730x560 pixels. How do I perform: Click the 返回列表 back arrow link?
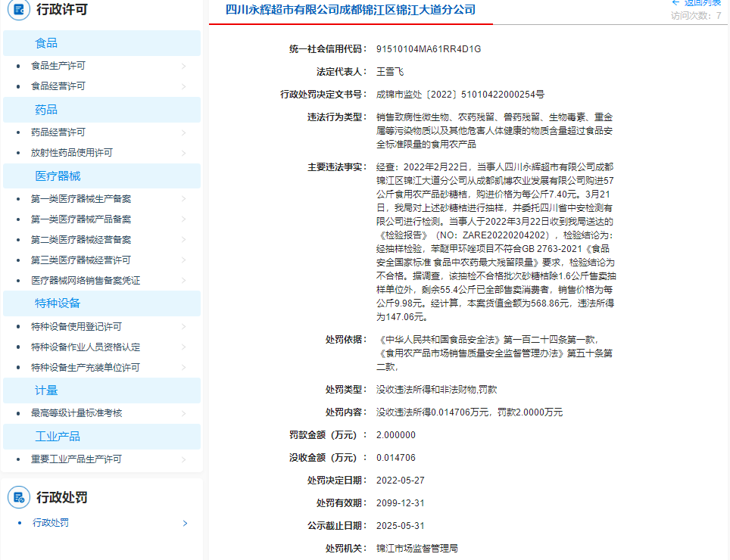(x=696, y=3)
